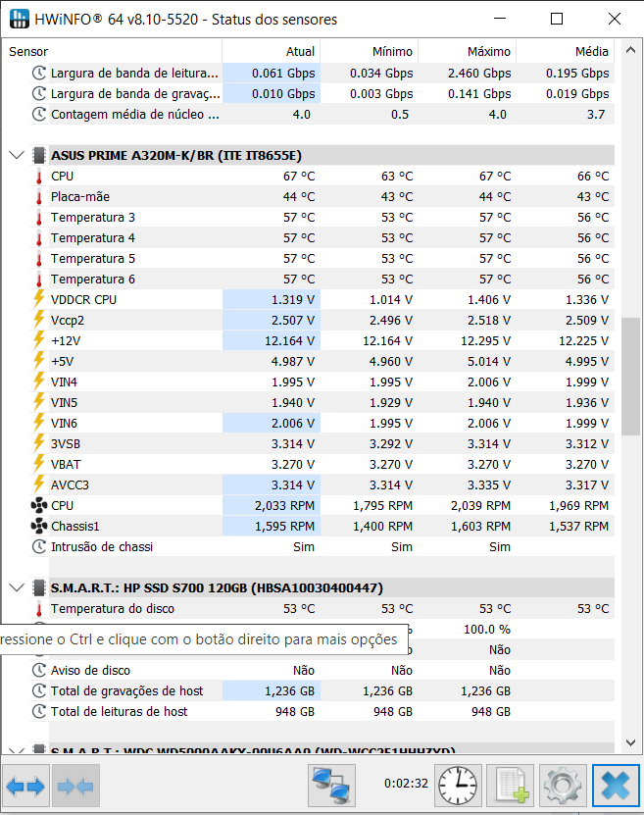The image size is (644, 815).
Task: Click the 12.295 V maximum +12V value
Action: (486, 341)
